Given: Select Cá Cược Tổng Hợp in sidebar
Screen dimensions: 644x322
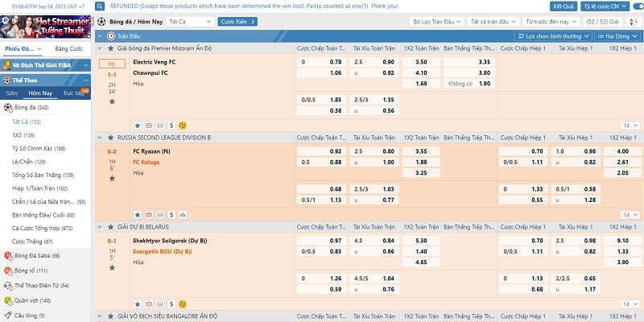Looking at the screenshot, I should [x=43, y=229].
